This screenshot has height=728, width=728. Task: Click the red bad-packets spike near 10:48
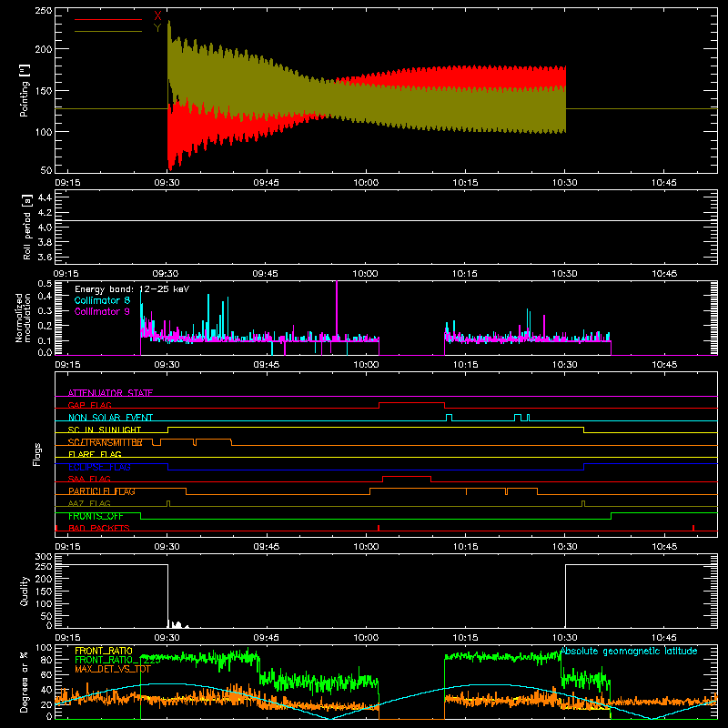point(693,528)
